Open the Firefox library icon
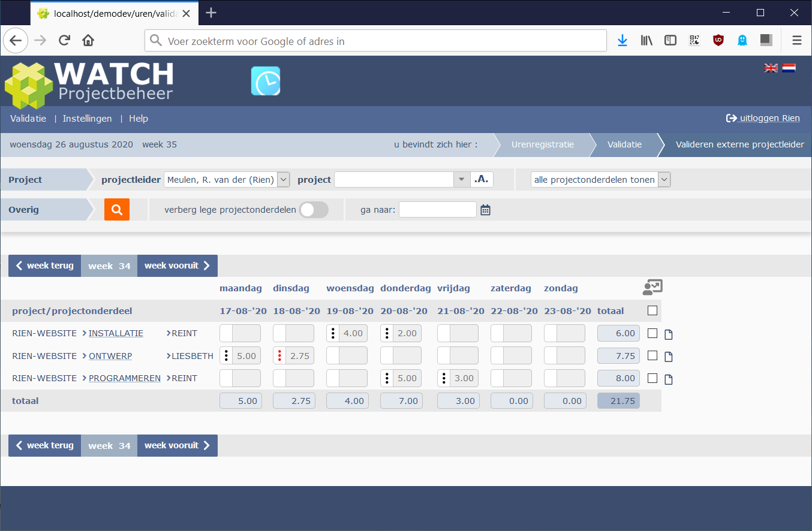 [646, 41]
